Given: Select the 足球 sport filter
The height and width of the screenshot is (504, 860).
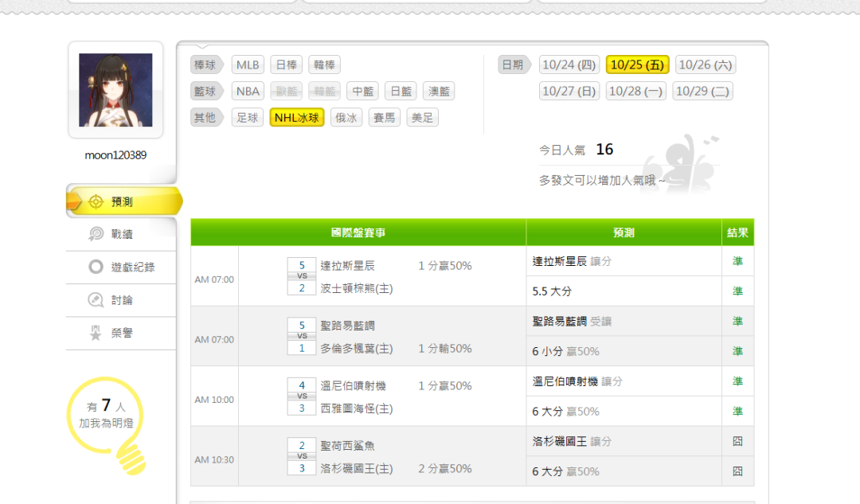Looking at the screenshot, I should [248, 117].
